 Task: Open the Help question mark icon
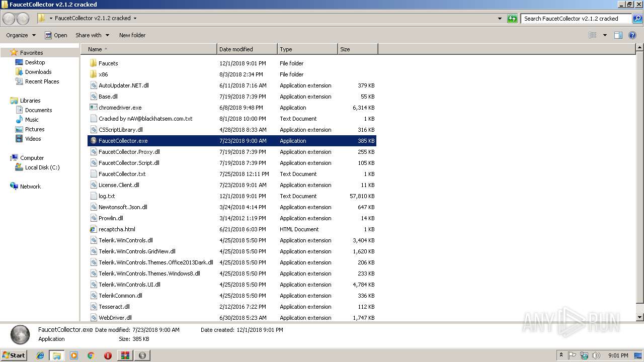632,35
